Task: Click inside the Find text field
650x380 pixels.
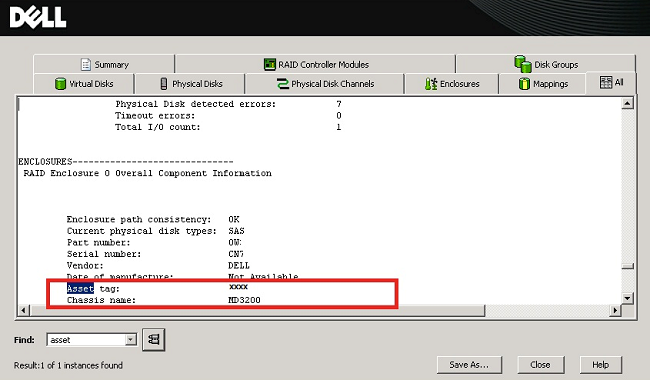Action: pos(86,340)
